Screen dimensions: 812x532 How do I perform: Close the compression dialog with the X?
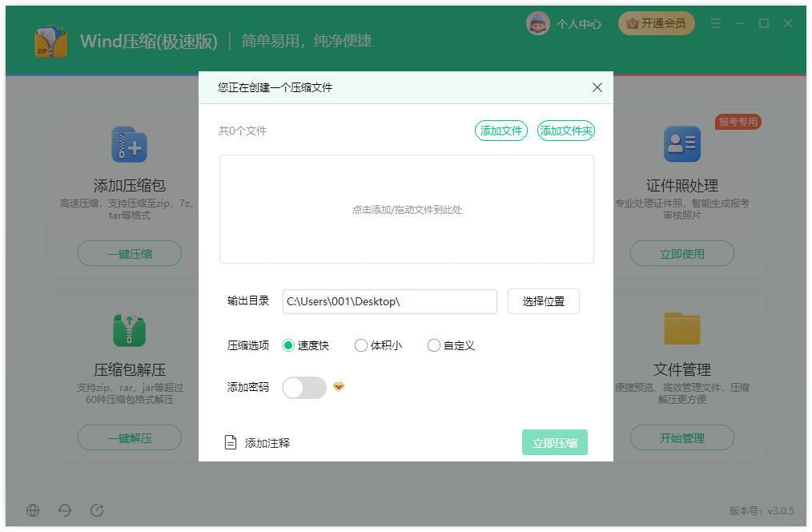coord(597,87)
